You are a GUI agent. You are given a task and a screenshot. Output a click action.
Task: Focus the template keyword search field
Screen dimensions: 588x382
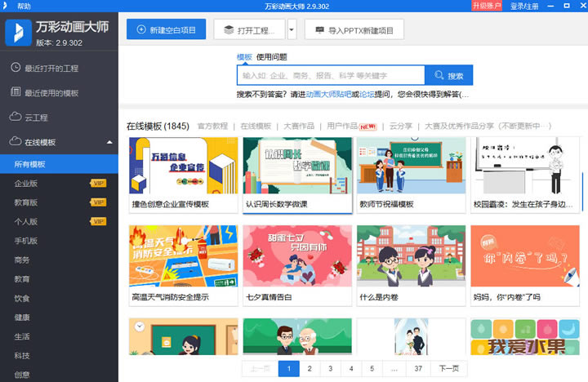[x=331, y=75]
